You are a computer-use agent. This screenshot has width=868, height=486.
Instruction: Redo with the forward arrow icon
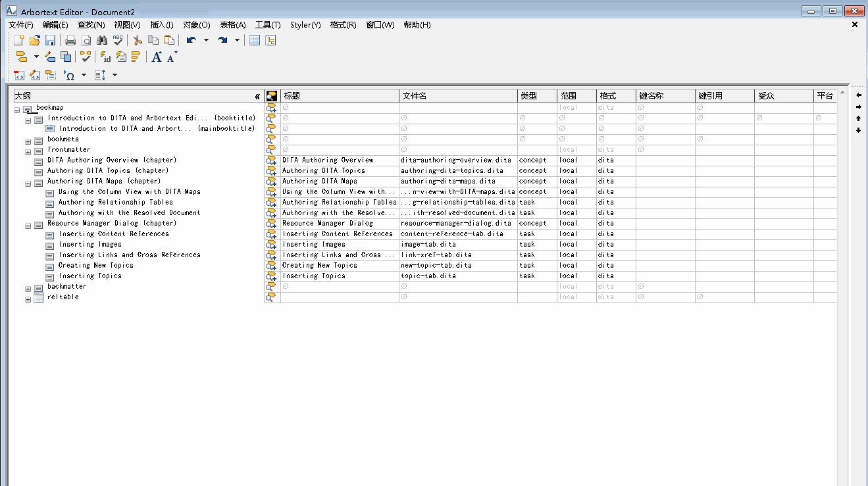pos(222,40)
